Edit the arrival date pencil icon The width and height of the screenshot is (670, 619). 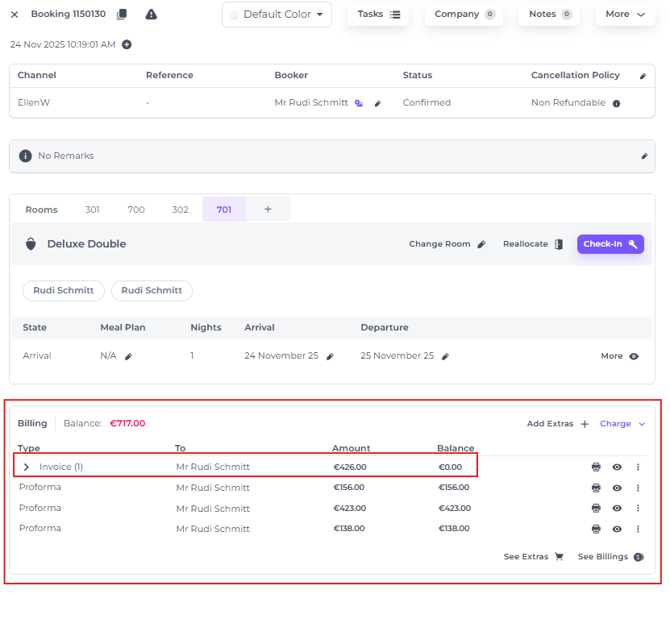(x=330, y=356)
